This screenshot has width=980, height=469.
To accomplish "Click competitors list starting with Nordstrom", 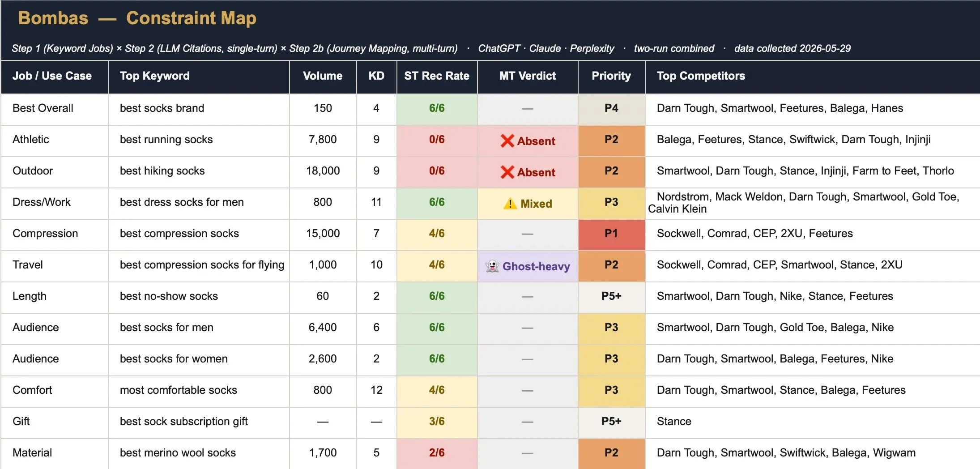I will click(x=804, y=203).
